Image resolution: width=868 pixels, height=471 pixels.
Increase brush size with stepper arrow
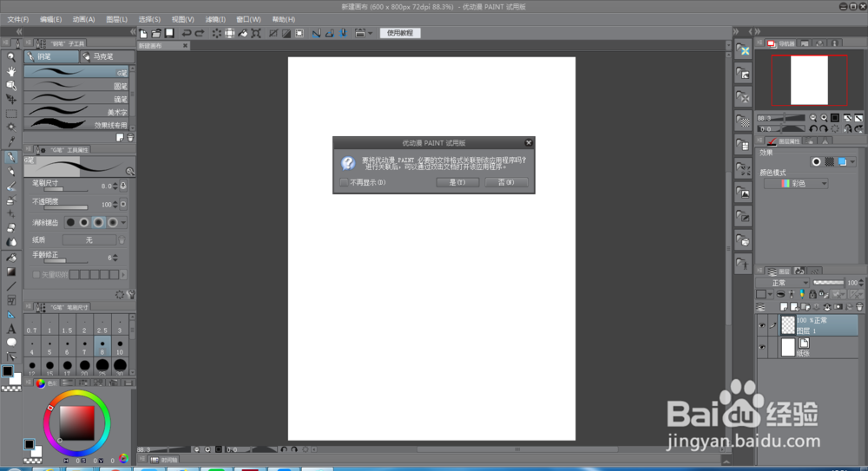[x=115, y=184]
